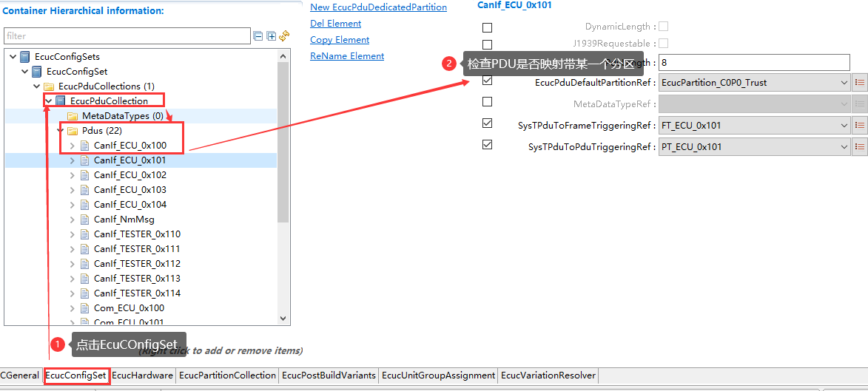Click the ReName Element link
Screen dimensions: 868x391
pos(347,56)
